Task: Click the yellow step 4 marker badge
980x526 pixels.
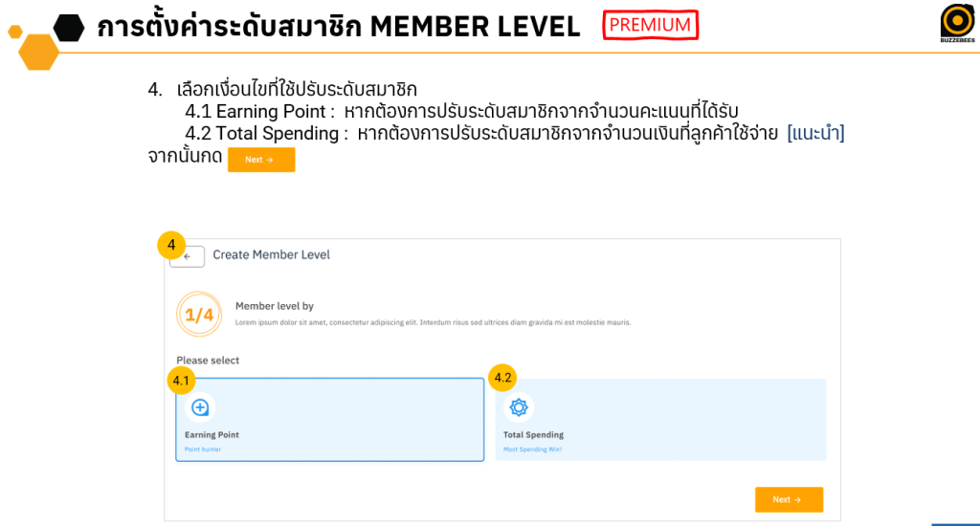Action: (171, 245)
